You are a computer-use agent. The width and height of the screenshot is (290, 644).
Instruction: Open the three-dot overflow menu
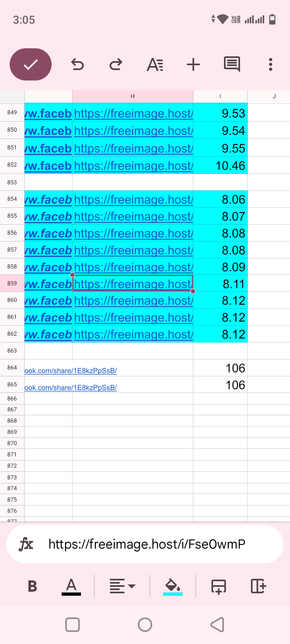[x=271, y=64]
